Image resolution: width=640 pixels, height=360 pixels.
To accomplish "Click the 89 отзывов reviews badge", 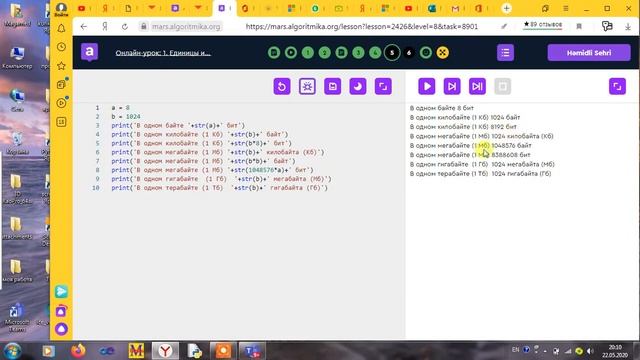I will coord(542,25).
